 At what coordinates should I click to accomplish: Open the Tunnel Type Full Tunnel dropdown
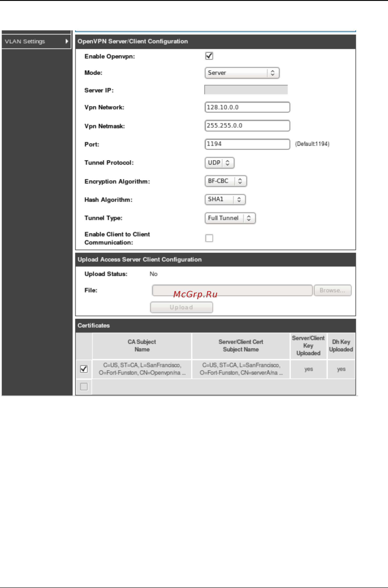click(230, 218)
